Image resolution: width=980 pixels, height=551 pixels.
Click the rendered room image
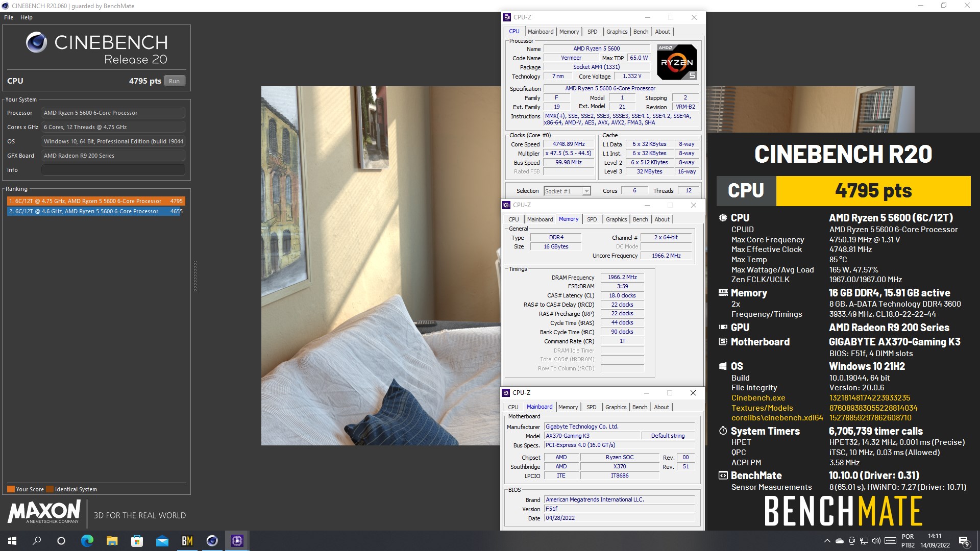[x=381, y=265]
